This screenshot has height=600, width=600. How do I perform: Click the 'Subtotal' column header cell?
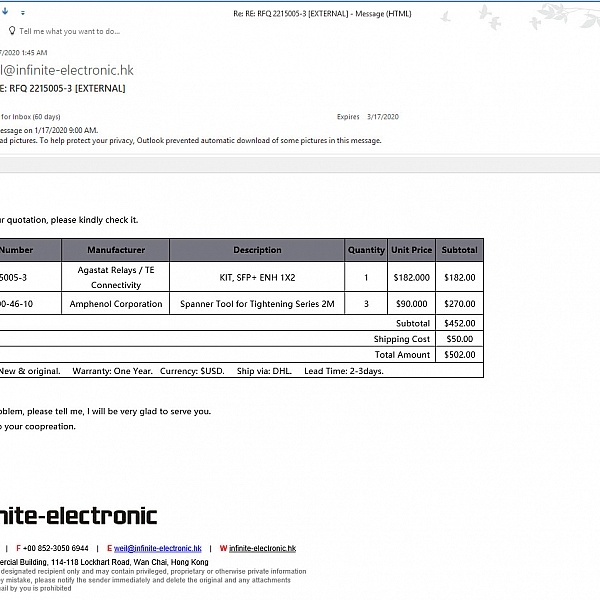pyautogui.click(x=460, y=250)
